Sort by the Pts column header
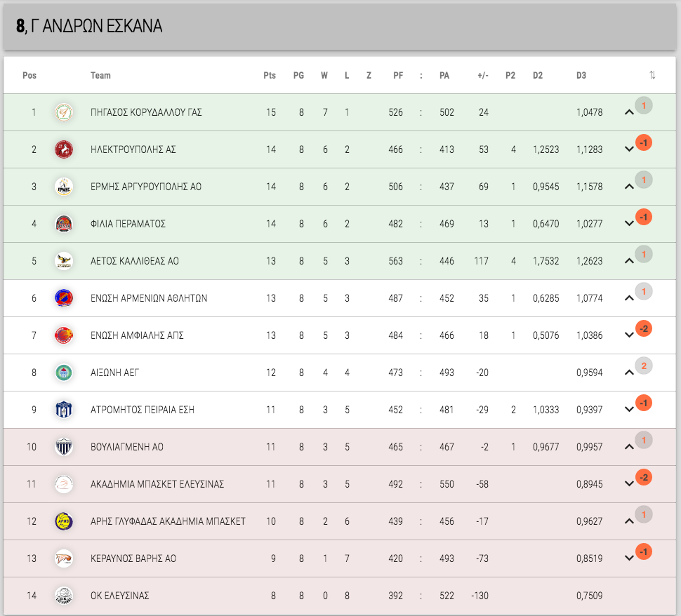This screenshot has width=681, height=616. click(x=270, y=76)
